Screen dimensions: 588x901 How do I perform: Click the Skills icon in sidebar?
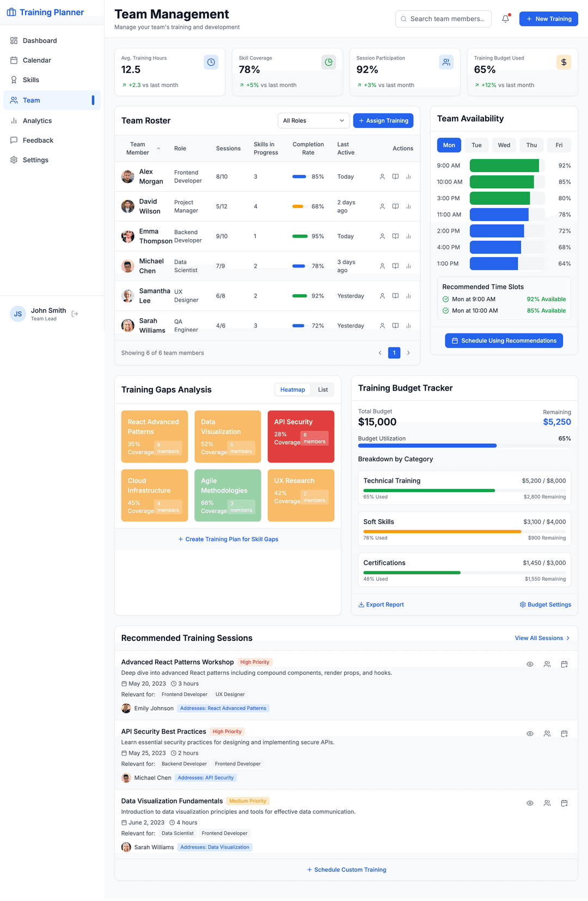pyautogui.click(x=14, y=80)
